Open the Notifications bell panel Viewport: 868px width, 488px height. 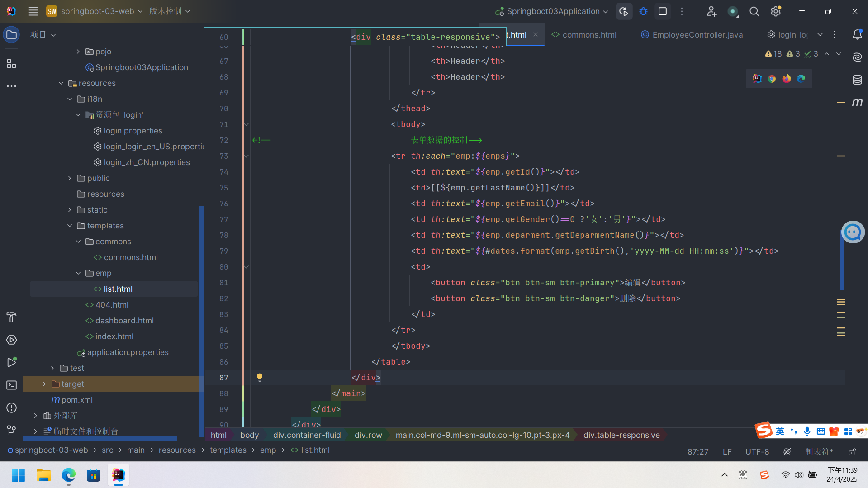857,34
